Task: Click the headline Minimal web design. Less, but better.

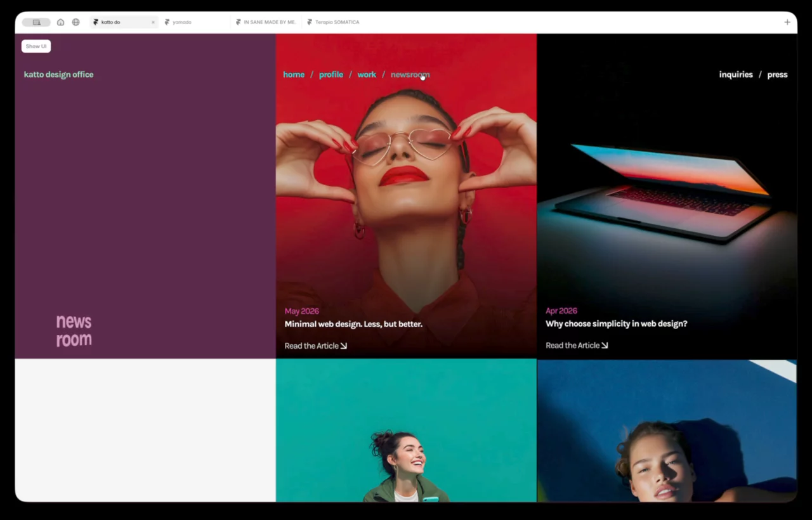Action: 353,324
